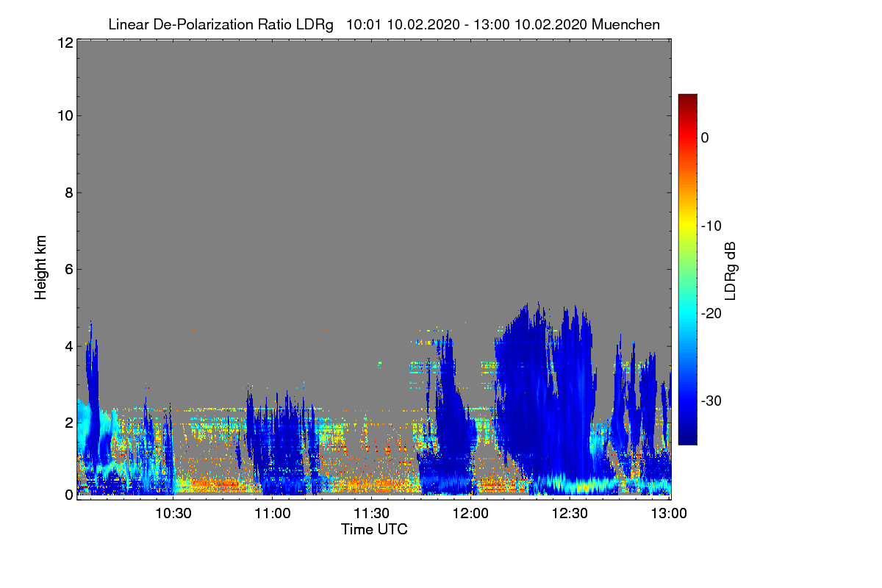Click the height axis value 4
This screenshot has height=588, width=882.
pos(68,346)
